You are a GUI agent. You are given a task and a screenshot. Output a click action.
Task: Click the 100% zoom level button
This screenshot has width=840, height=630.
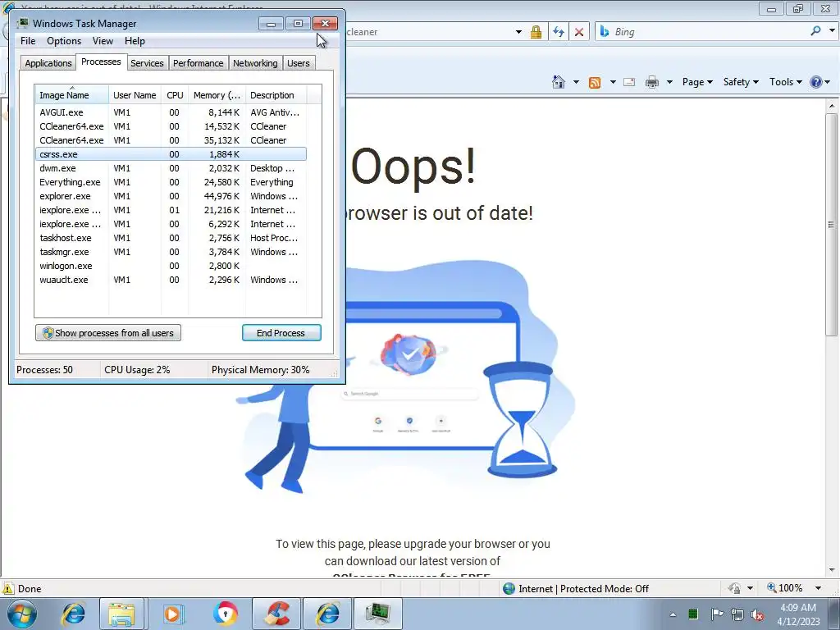(785, 588)
